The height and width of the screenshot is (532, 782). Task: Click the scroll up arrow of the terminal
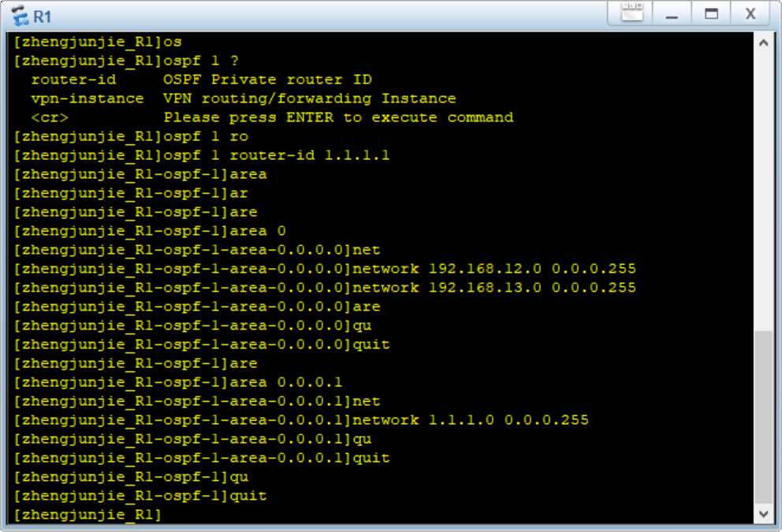[762, 43]
